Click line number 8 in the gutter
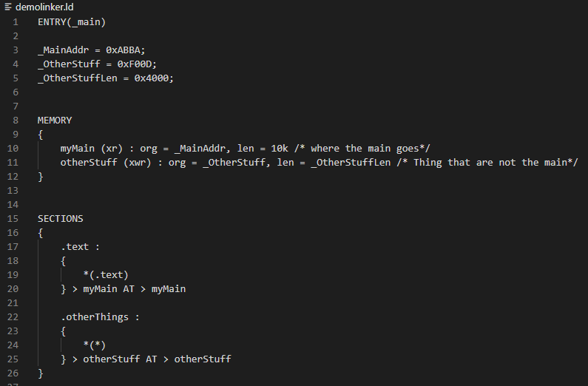 [16, 121]
